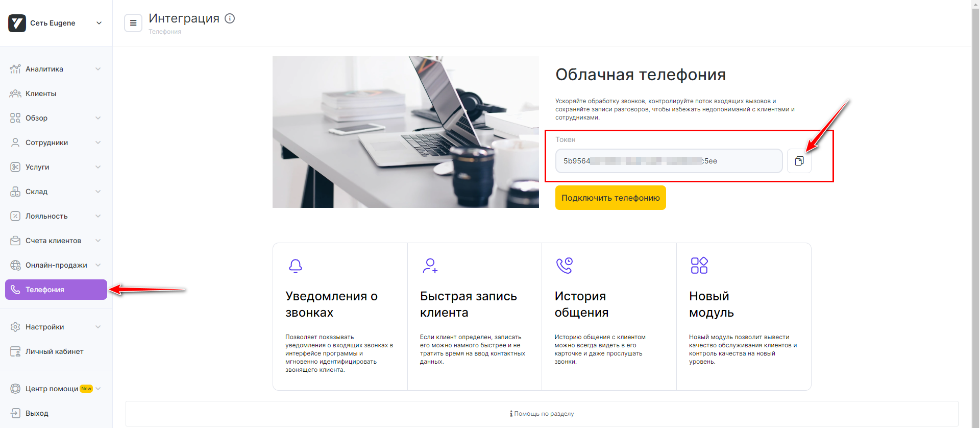Click the bell icon for Уведомления о звонках

[296, 266]
